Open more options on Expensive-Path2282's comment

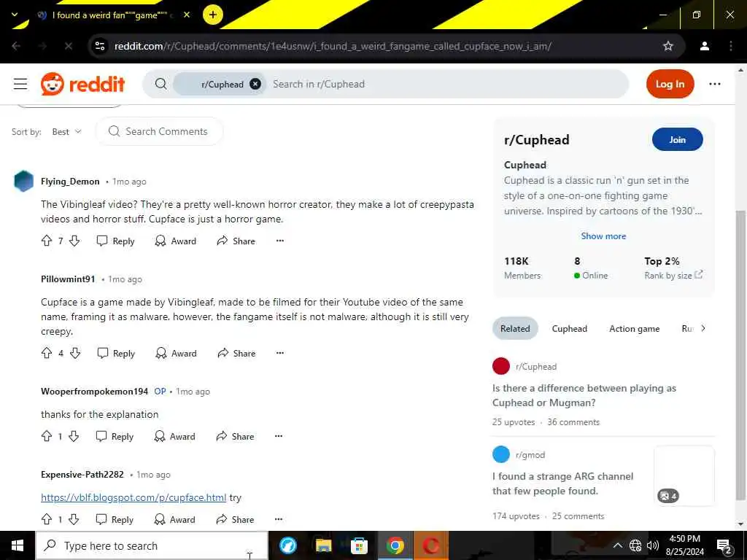[x=279, y=519]
